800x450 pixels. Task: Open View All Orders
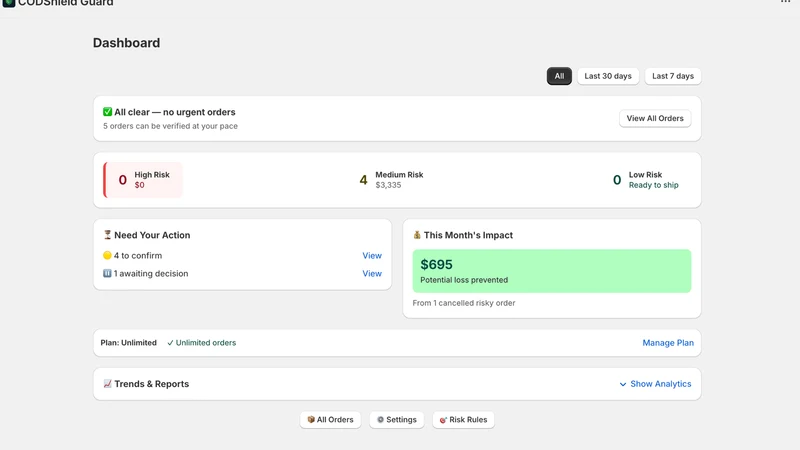tap(655, 118)
